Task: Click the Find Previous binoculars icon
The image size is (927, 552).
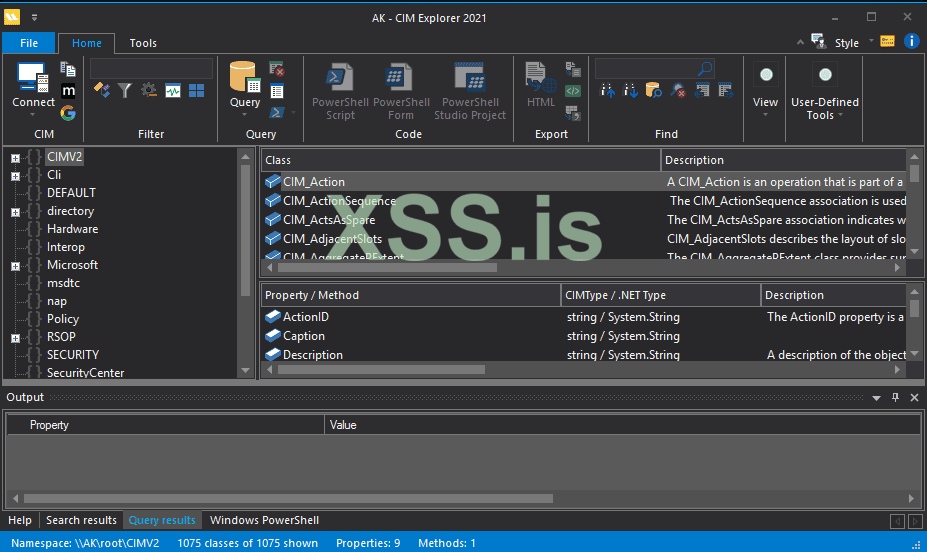Action: click(608, 91)
